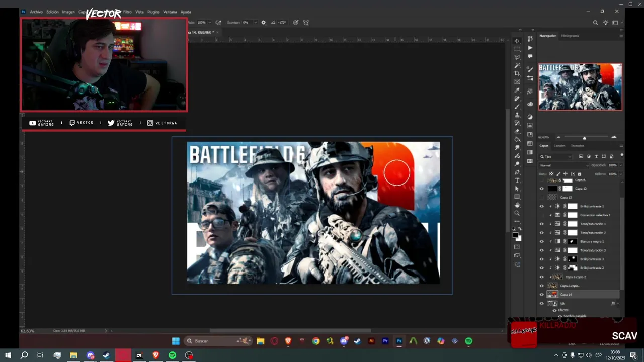Viewport: 644px width, 362px height.
Task: Hide the Capa 14 layer
Action: coord(541,295)
